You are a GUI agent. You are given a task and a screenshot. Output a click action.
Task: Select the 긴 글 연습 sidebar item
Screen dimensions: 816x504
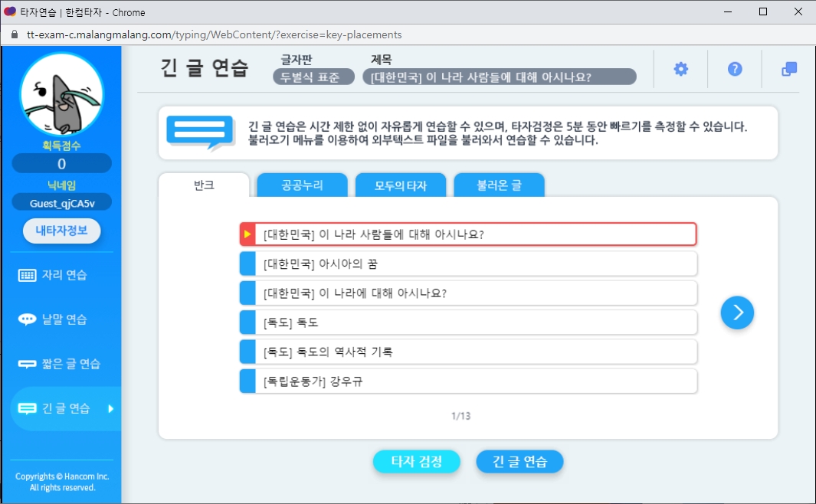pos(61,408)
